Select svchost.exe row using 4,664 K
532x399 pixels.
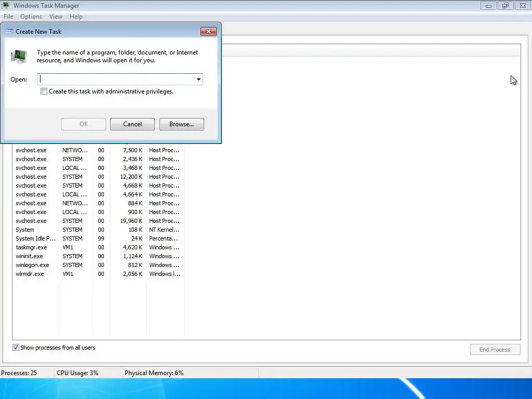tap(98, 194)
